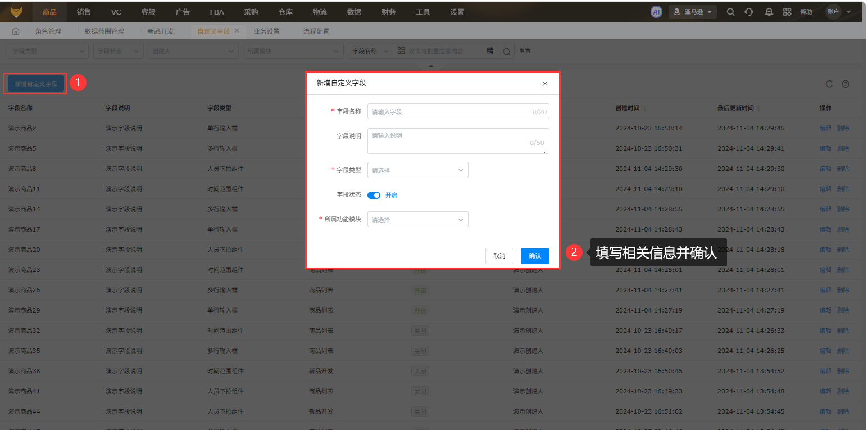Open the 所属功能模块 dropdown in dialog
This screenshot has width=868, height=430.
(x=417, y=219)
